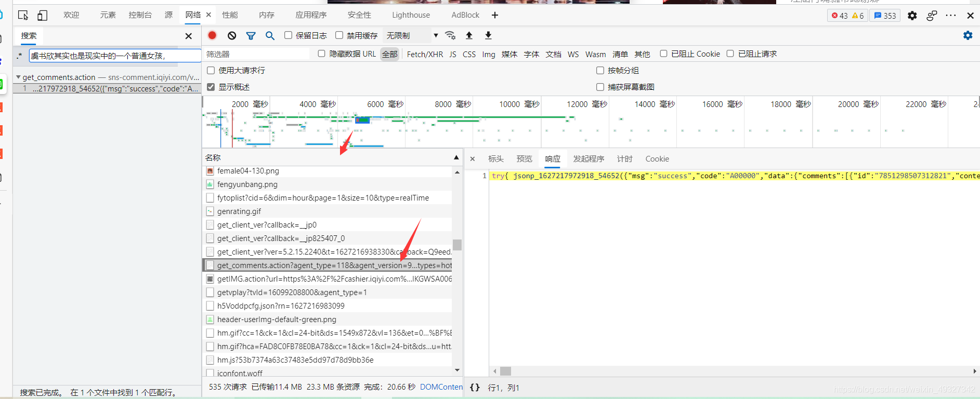The height and width of the screenshot is (399, 980).
Task: Show the 43 errors counter
Action: [840, 16]
